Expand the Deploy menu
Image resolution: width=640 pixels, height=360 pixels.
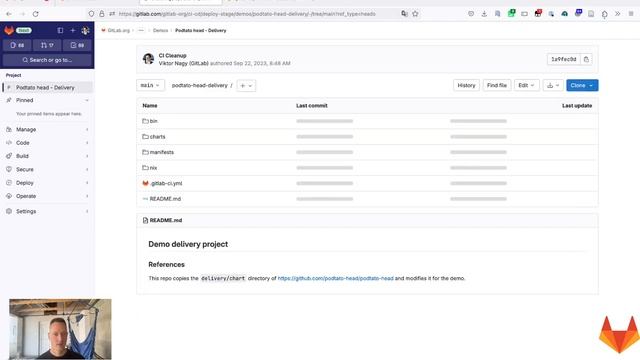(x=47, y=183)
